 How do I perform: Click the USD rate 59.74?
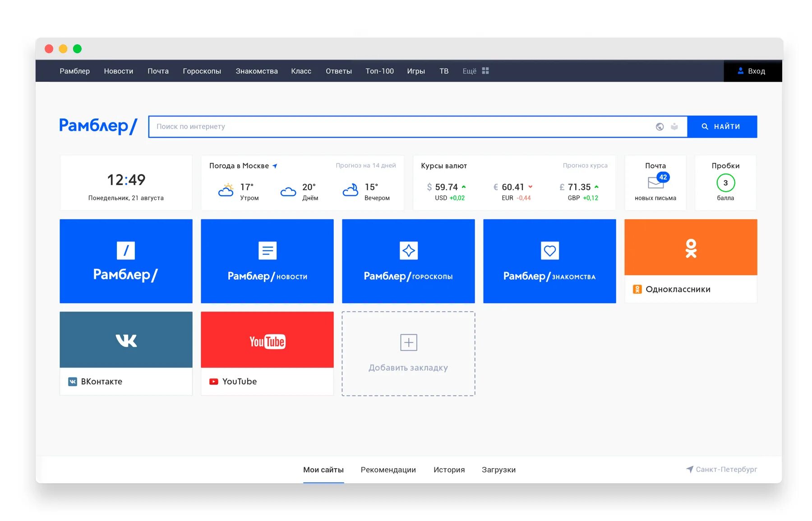[x=446, y=187]
